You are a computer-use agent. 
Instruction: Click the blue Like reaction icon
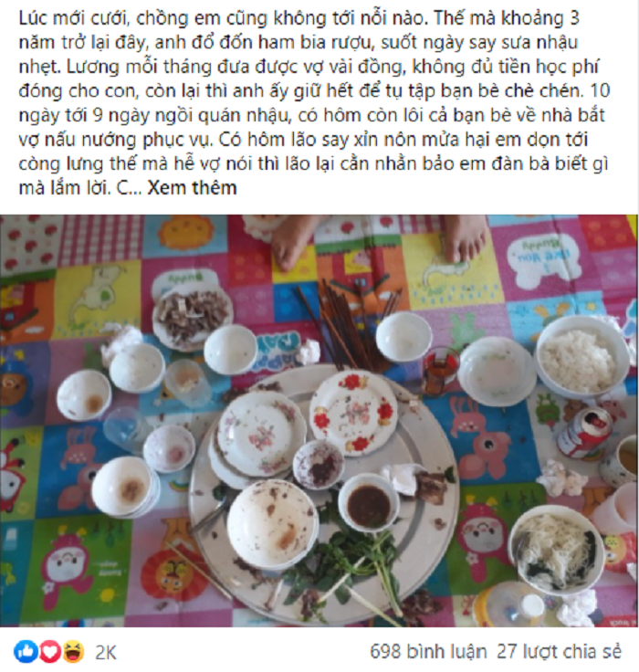point(26,652)
